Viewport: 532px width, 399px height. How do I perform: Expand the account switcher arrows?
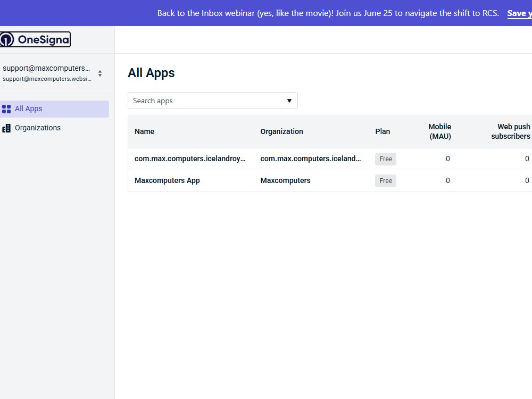click(100, 73)
